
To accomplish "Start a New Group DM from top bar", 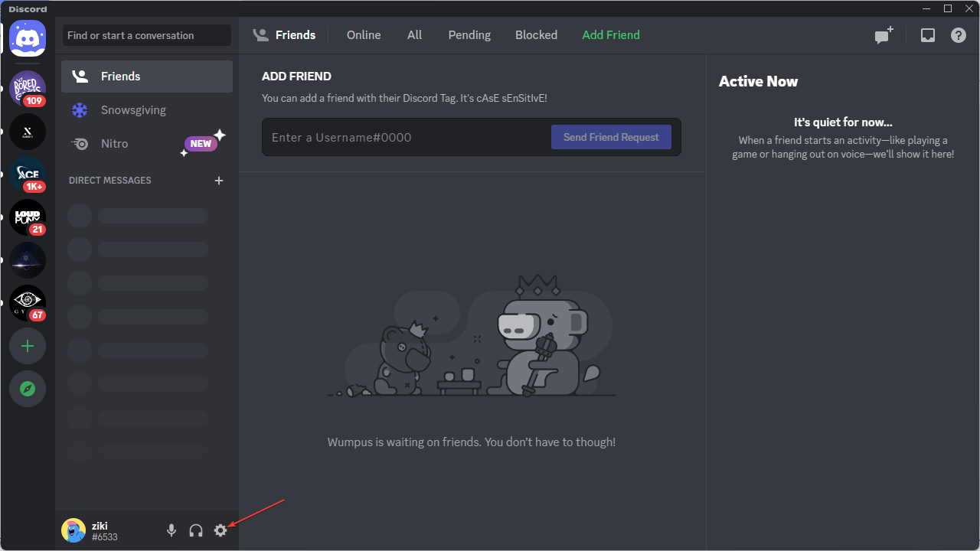I will [x=884, y=35].
